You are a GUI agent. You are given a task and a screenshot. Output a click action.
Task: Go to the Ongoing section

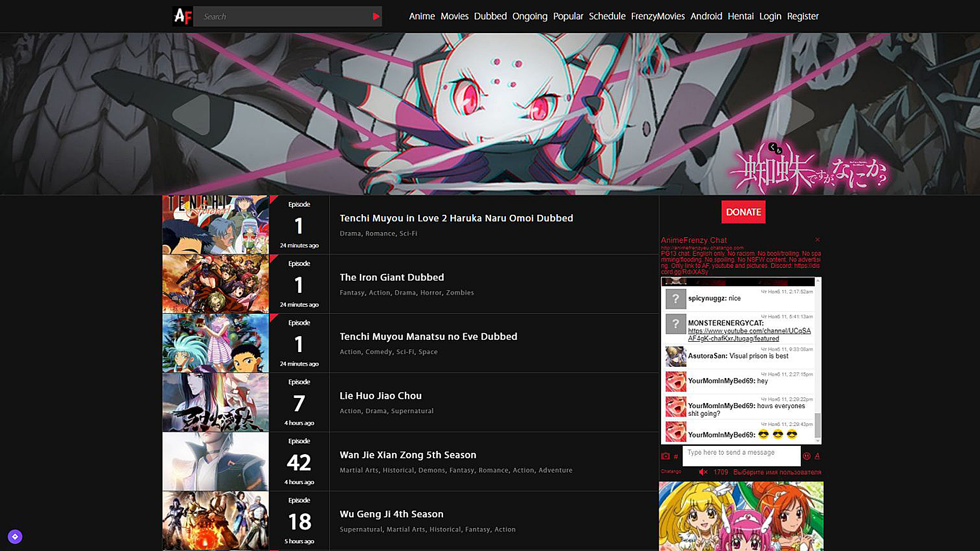pos(529,16)
